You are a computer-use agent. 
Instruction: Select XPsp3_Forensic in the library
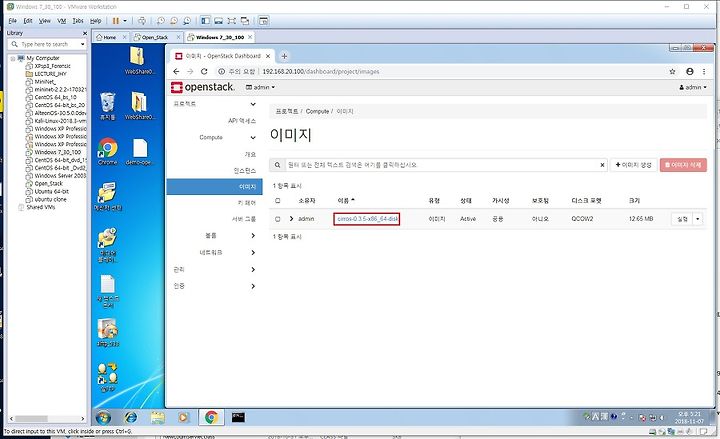(x=52, y=66)
